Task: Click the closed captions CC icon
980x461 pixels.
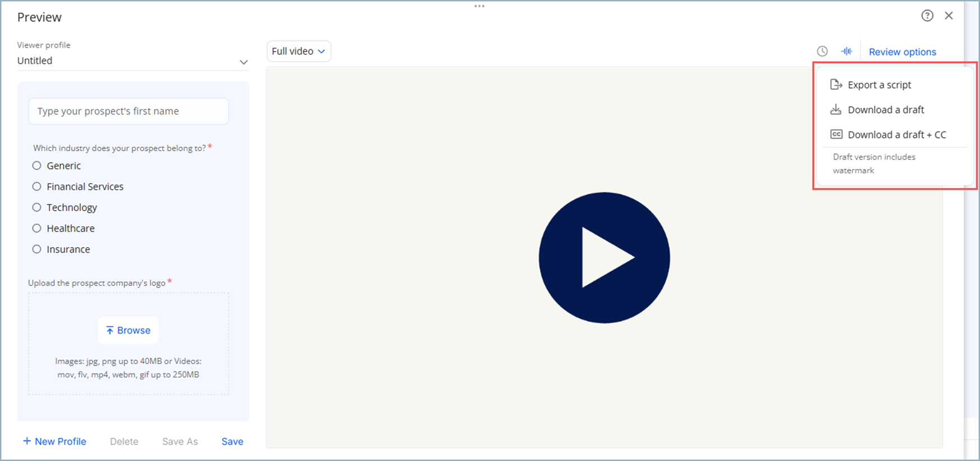Action: 836,135
